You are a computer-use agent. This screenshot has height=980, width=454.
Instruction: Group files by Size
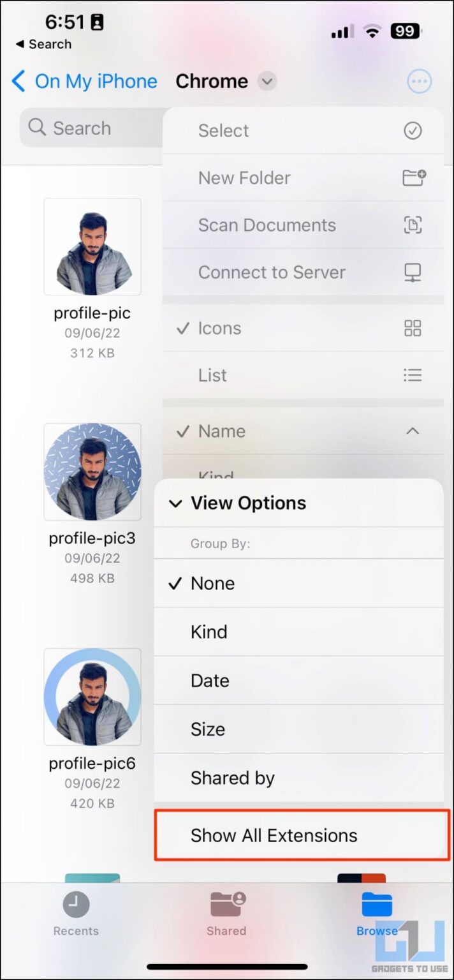point(298,729)
